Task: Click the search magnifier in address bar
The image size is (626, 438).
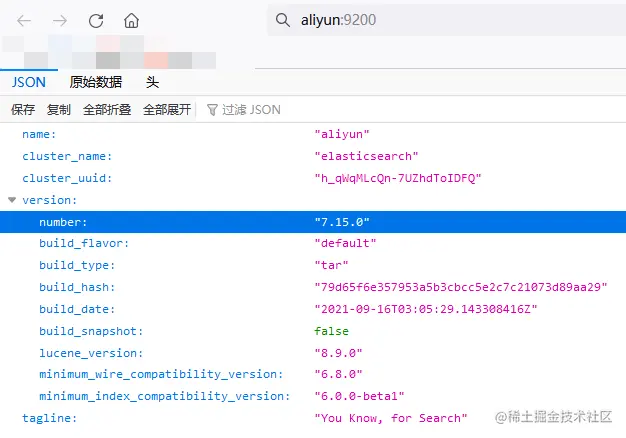Action: coord(283,20)
